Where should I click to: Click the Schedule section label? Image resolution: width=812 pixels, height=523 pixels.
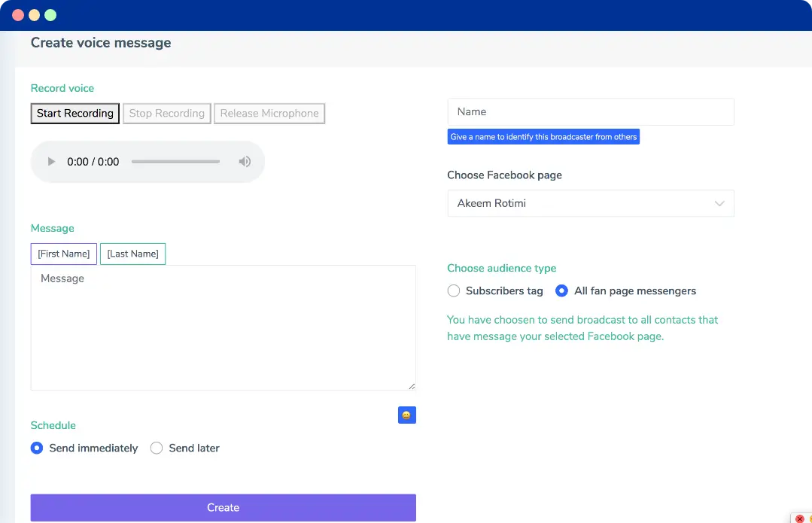[53, 425]
